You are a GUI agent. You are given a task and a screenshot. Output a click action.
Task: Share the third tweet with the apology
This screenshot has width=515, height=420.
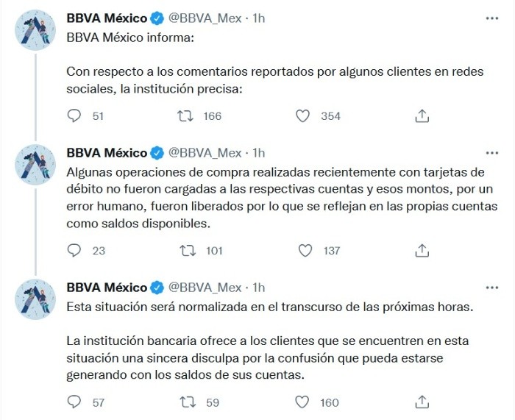click(422, 402)
